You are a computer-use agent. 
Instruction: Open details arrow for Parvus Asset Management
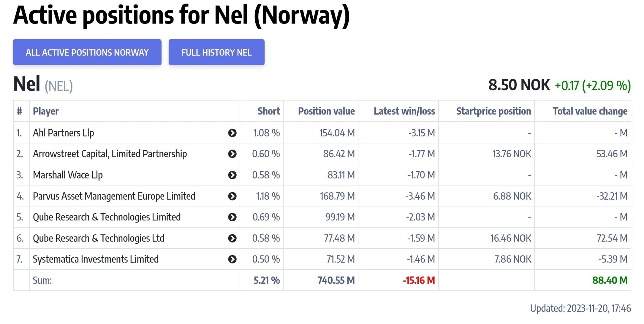pos(233,196)
